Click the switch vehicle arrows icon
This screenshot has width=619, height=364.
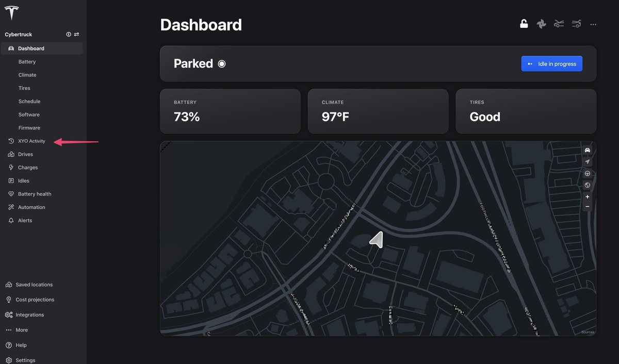[x=76, y=35]
